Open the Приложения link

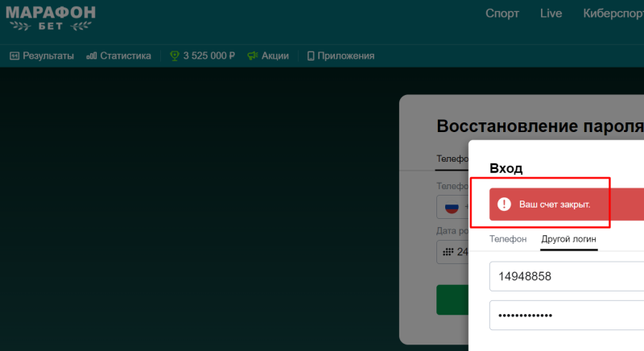346,56
